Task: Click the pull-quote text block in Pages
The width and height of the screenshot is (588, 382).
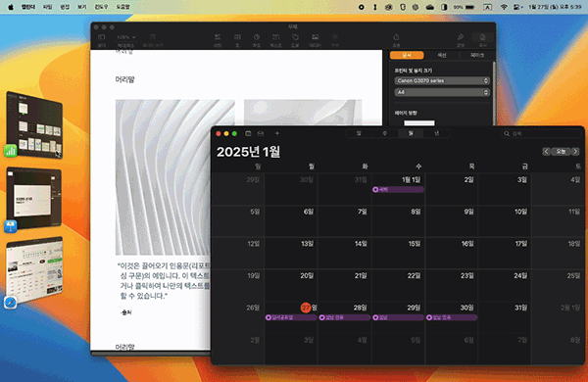Action: pyautogui.click(x=165, y=281)
